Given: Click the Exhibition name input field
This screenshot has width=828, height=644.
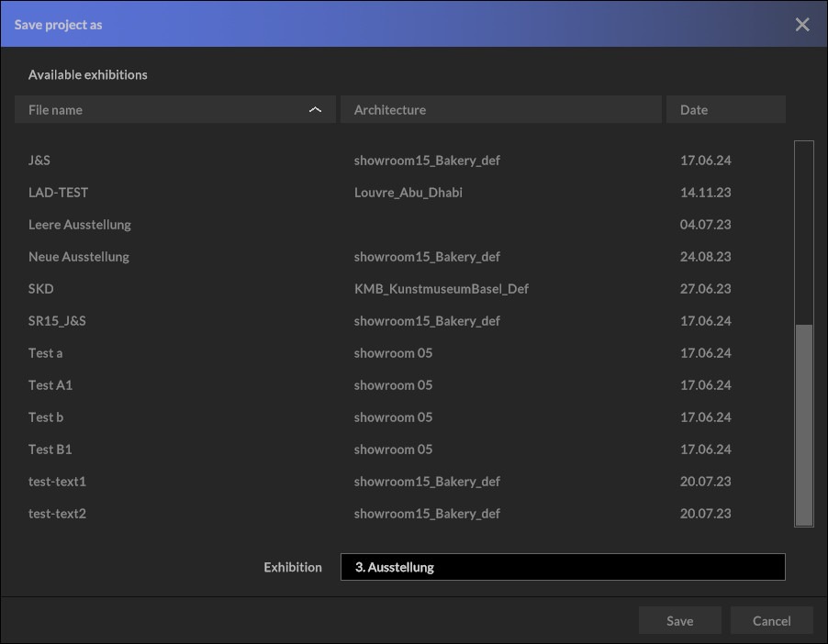Looking at the screenshot, I should point(562,567).
